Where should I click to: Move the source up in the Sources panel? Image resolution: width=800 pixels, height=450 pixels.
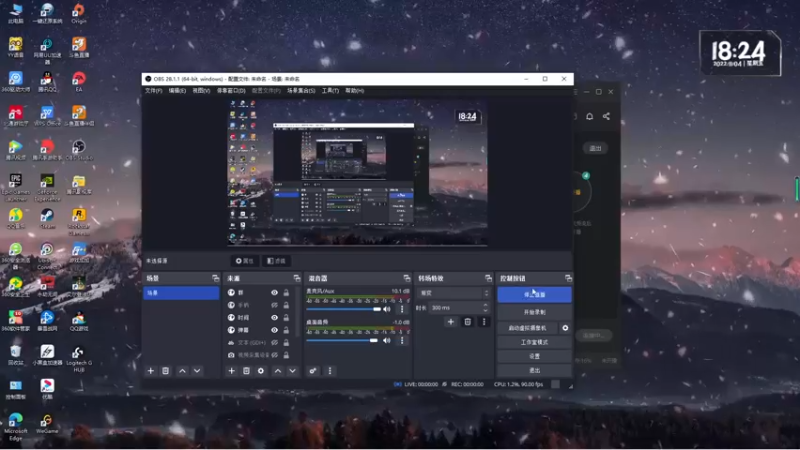tap(278, 371)
